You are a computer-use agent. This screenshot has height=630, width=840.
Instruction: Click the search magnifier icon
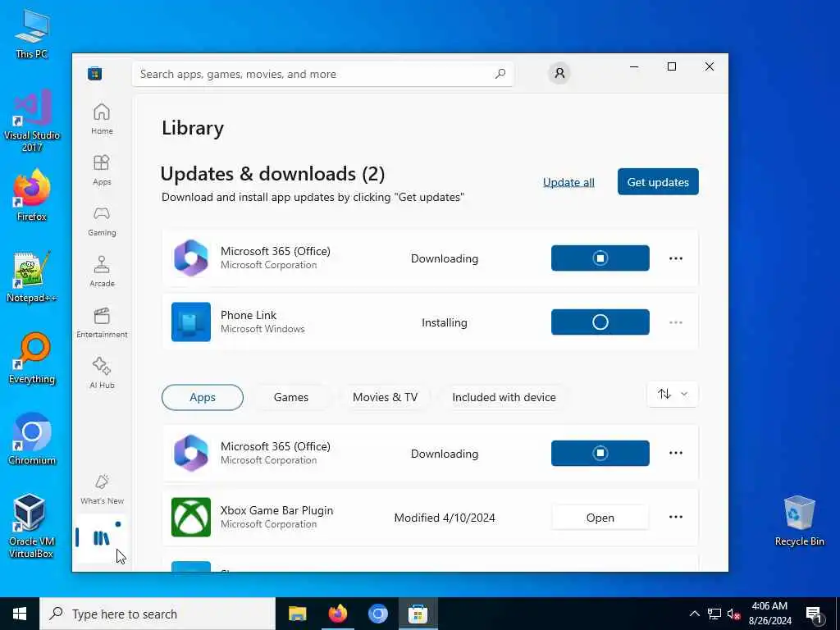(500, 74)
